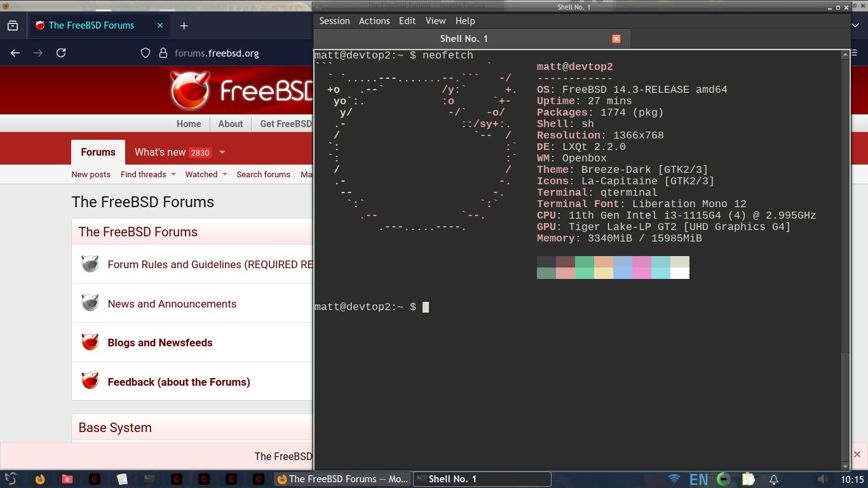Image resolution: width=868 pixels, height=488 pixels.
Task: Select the Forums tab
Action: 98,152
